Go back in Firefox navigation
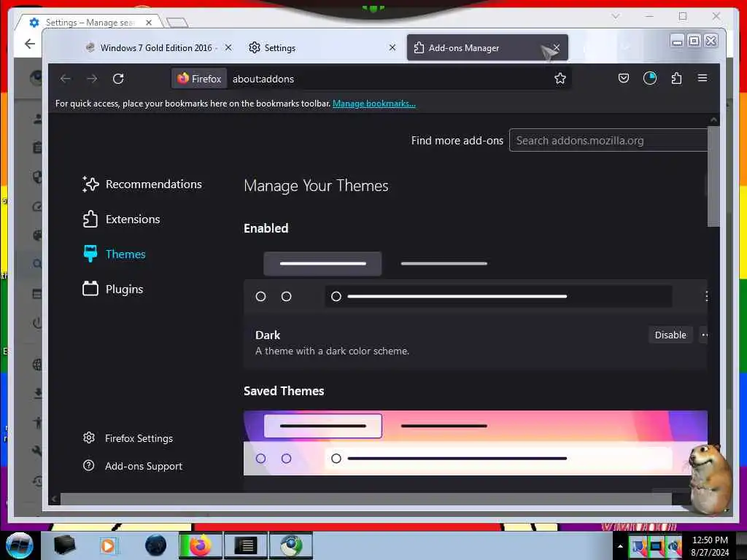Viewport: 747px width, 560px height. coord(65,79)
